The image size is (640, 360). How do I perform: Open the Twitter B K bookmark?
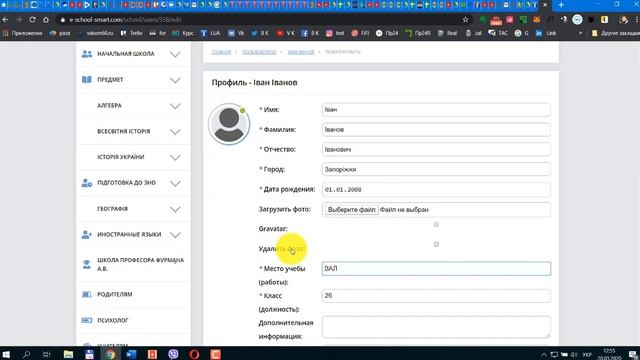260,33
